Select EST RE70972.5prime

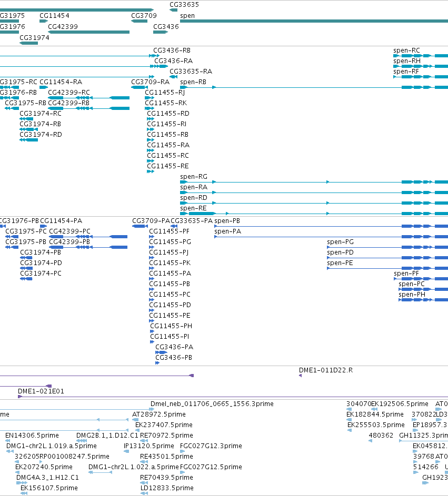166,436
